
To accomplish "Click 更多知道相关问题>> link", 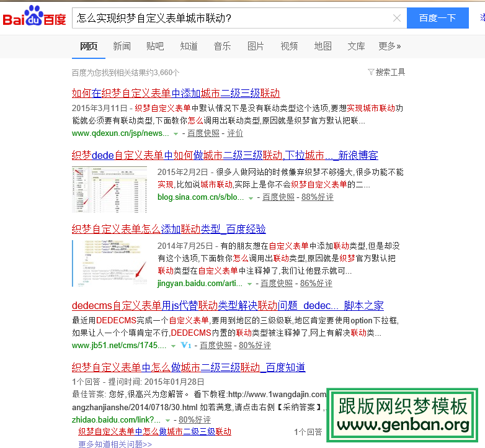I will [x=115, y=444].
